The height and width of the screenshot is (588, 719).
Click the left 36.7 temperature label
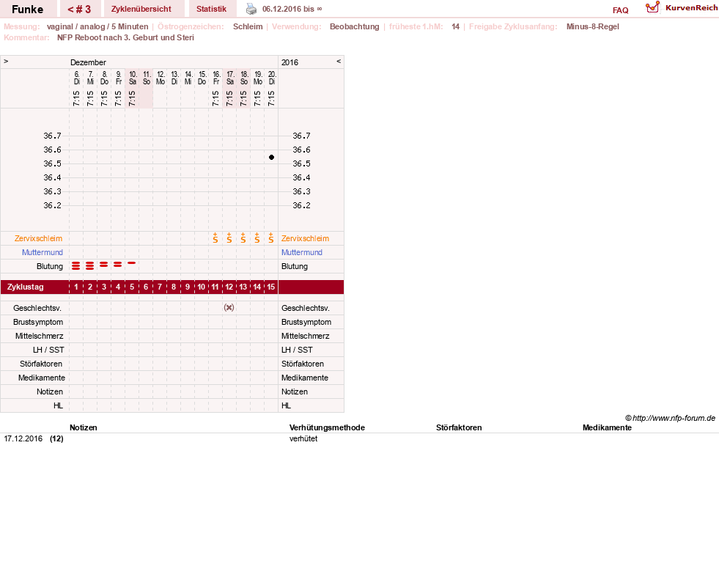click(x=52, y=136)
